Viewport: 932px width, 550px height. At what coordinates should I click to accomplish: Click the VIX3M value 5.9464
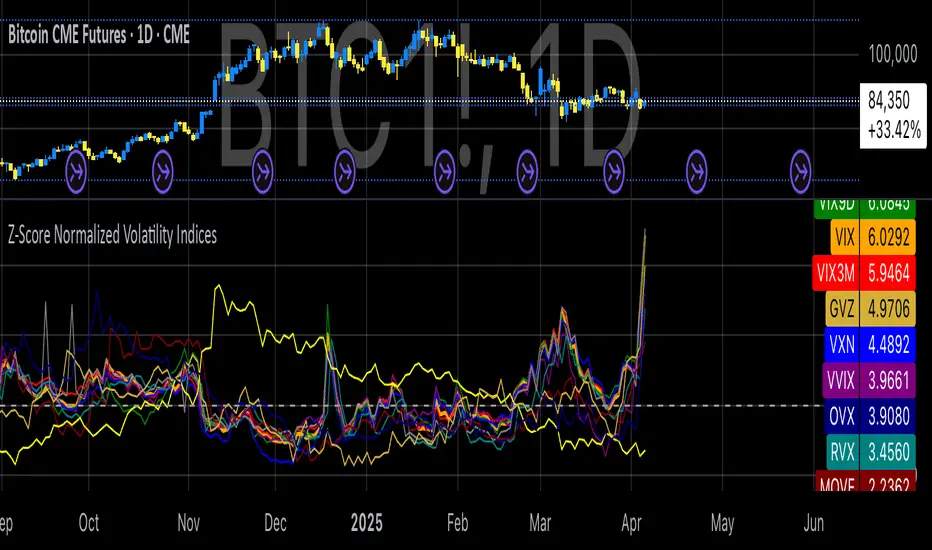point(888,273)
